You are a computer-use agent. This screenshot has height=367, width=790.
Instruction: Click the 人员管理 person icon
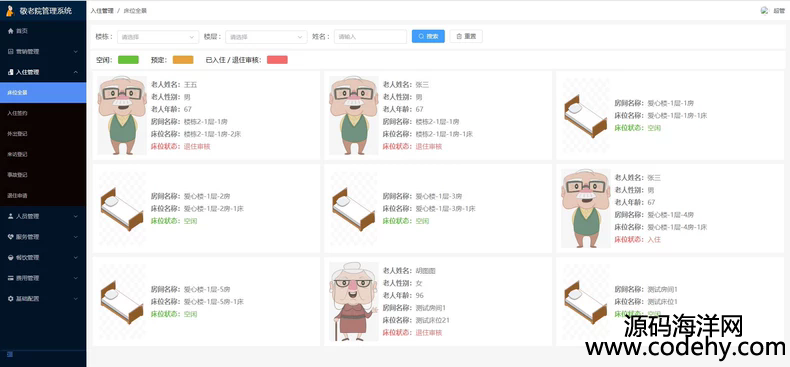click(x=11, y=216)
